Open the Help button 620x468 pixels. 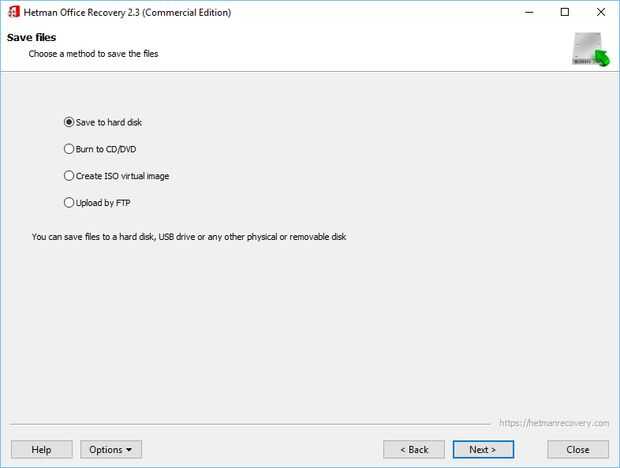pyautogui.click(x=41, y=450)
